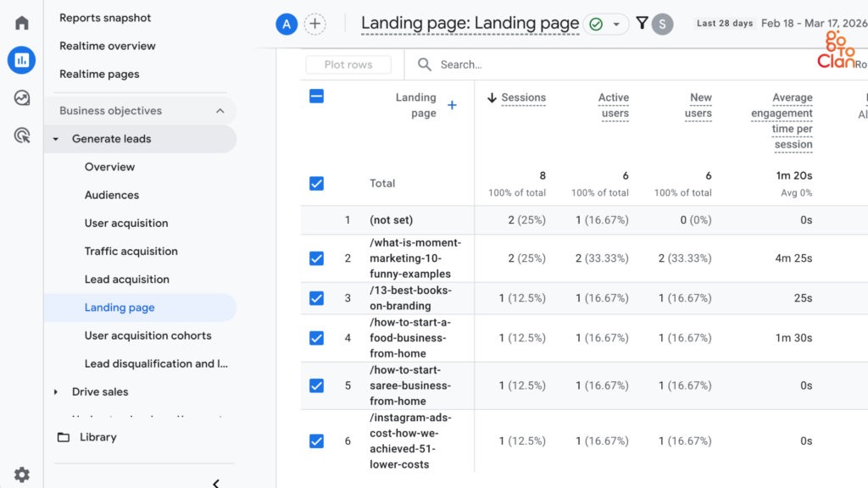This screenshot has width=868, height=488.
Task: Expand the Drive sales section
Action: click(54, 391)
